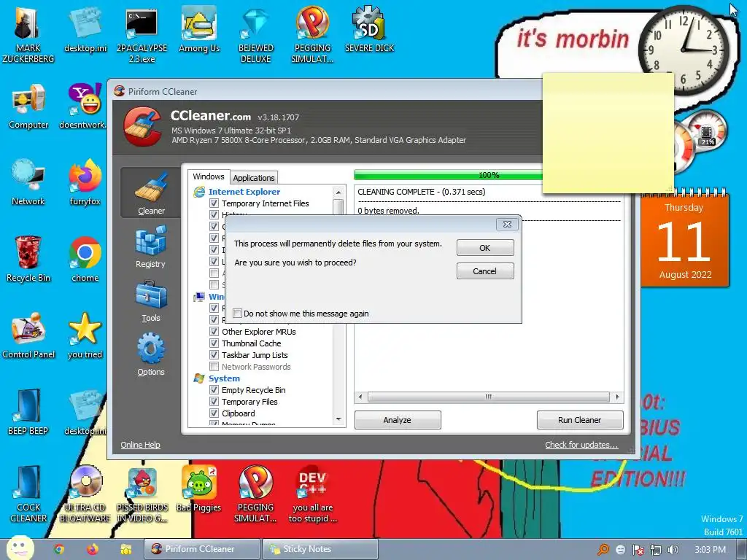747x560 pixels.
Task: Click Chrome icon in taskbar
Action: pos(59,549)
